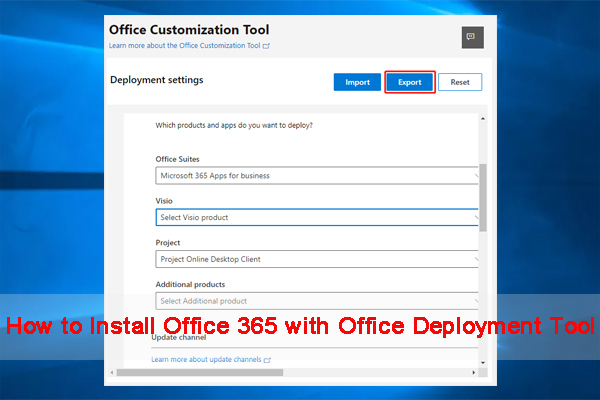Click the Office Suites label

click(177, 159)
